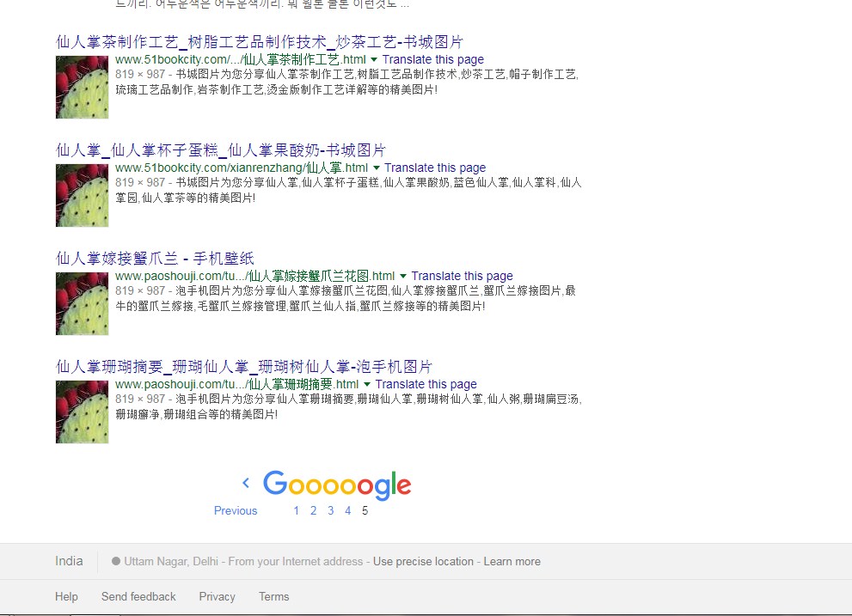Viewport: 852px width, 616px height.
Task: Go to results page 2
Action: pyautogui.click(x=314, y=510)
